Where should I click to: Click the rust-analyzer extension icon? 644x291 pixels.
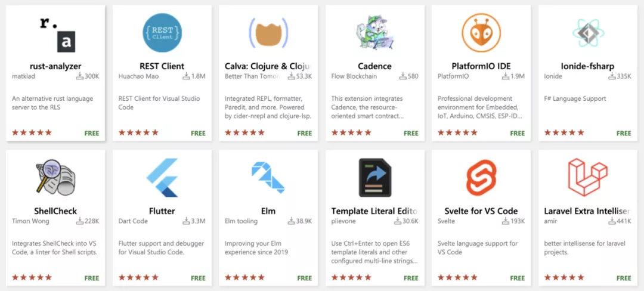tap(59, 34)
